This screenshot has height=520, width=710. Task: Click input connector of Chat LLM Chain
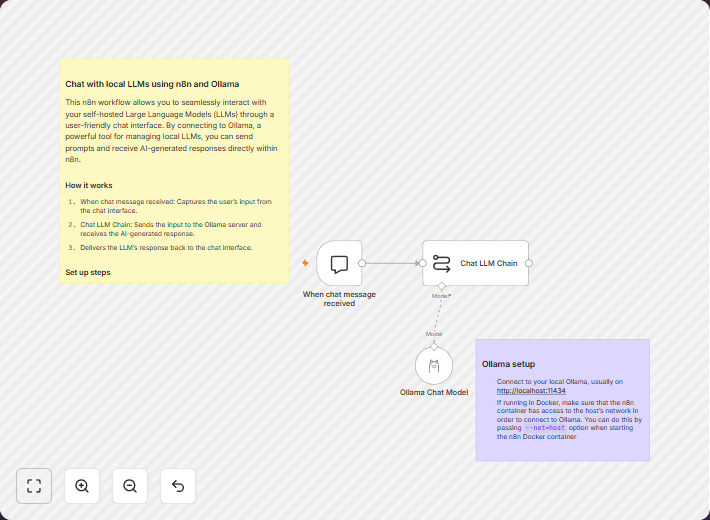pos(422,263)
